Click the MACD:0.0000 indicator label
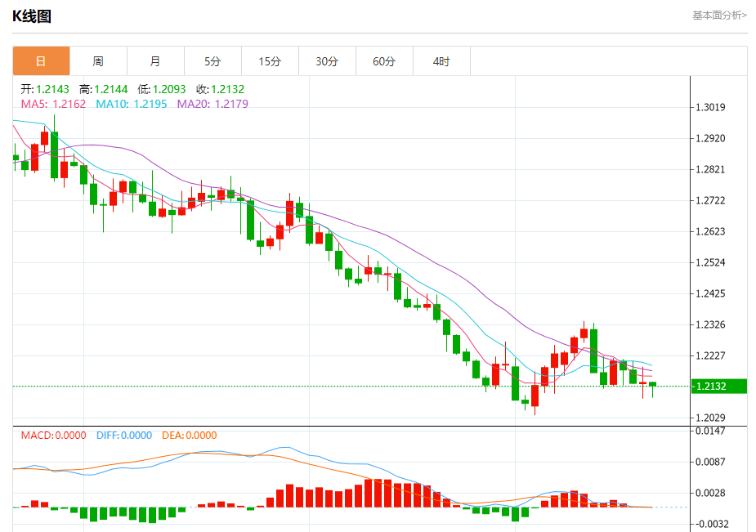Image resolution: width=756 pixels, height=532 pixels. (53, 435)
